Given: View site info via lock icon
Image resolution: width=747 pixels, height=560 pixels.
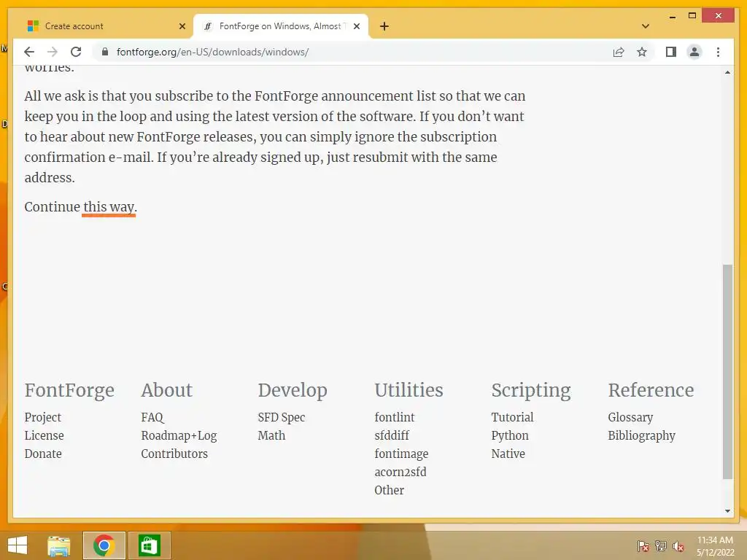Looking at the screenshot, I should coord(105,52).
